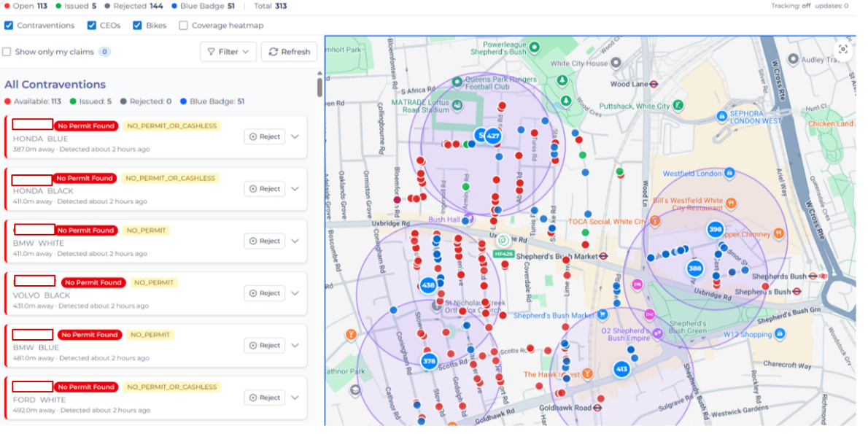
Task: Click W12 Shopping pin on map
Action: 779,334
